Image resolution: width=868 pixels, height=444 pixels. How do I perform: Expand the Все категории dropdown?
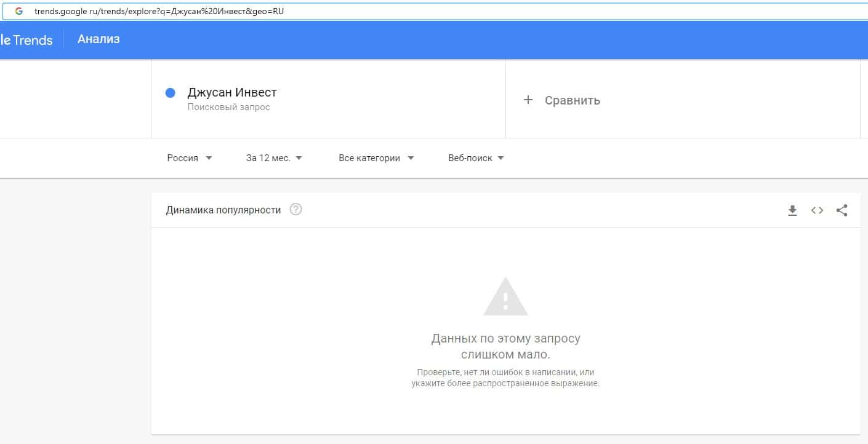(x=376, y=158)
